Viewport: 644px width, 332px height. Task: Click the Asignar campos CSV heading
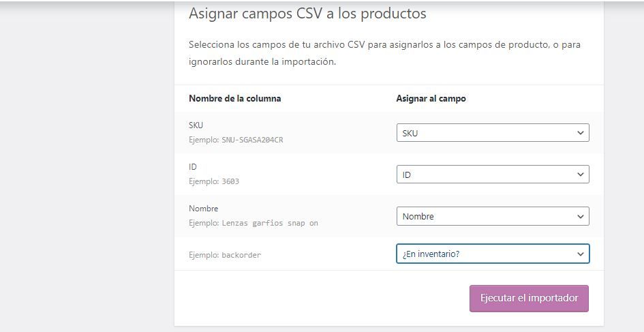click(x=307, y=14)
